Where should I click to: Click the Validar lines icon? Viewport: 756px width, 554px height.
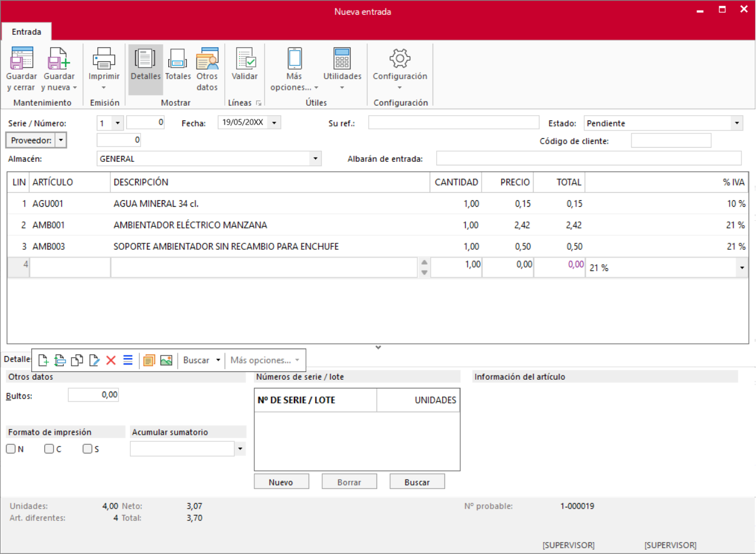click(245, 58)
